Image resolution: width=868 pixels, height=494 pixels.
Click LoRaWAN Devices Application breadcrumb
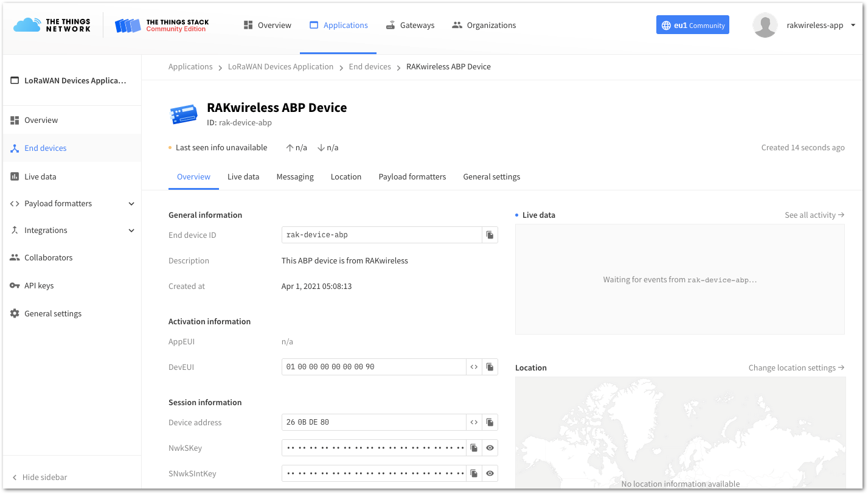280,66
